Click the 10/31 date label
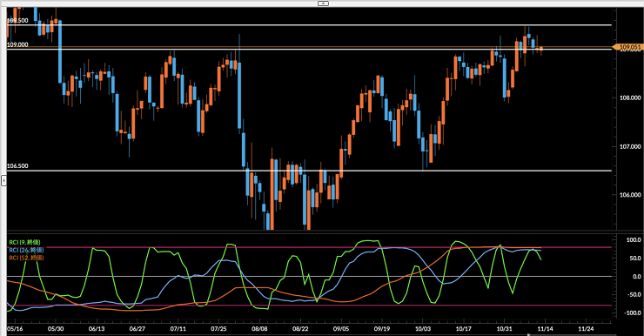 coord(504,329)
